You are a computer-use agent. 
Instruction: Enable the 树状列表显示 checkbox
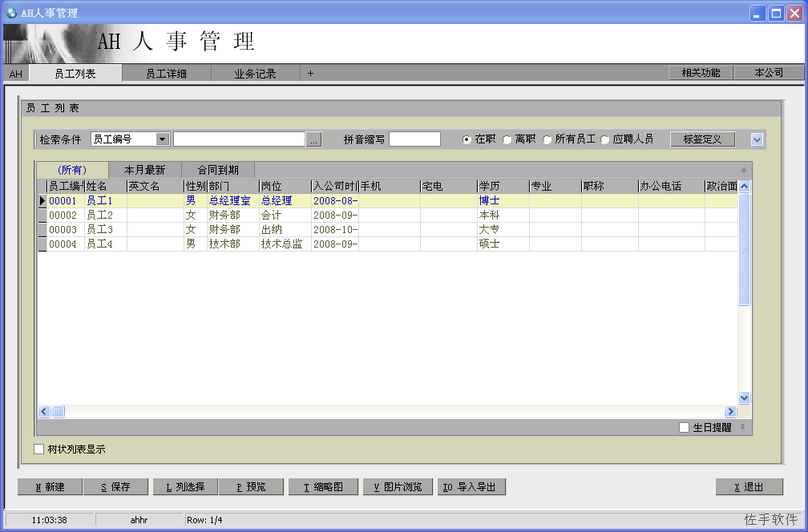tap(38, 449)
